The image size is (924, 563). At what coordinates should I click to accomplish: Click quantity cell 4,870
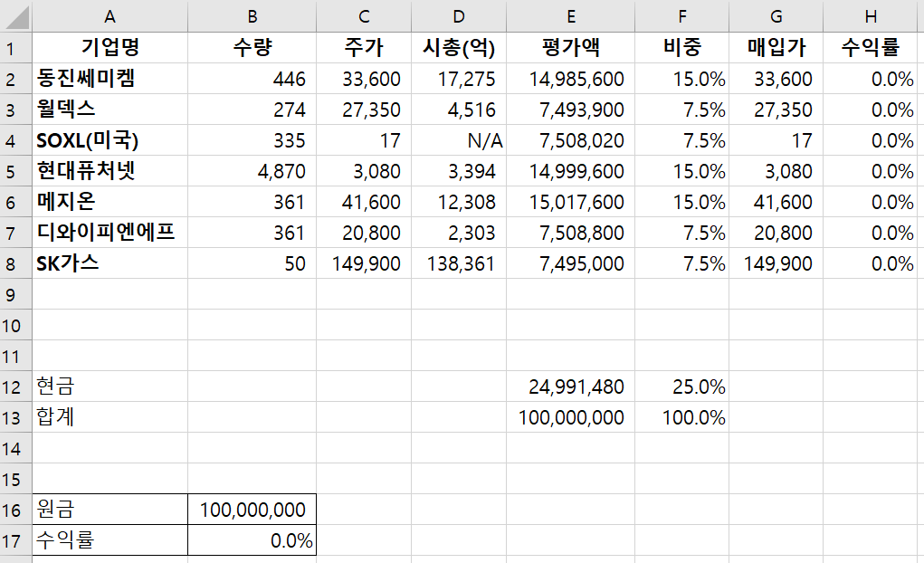click(x=252, y=171)
